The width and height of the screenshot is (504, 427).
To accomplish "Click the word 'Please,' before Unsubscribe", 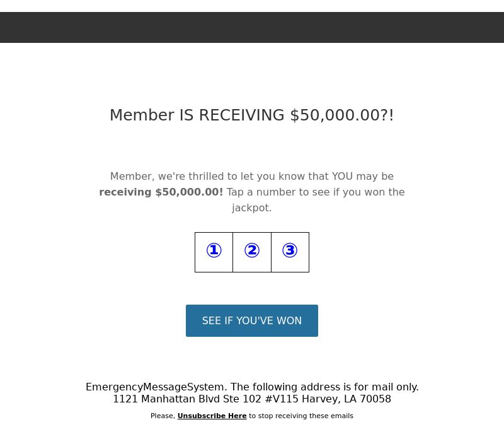I will coord(163,416).
